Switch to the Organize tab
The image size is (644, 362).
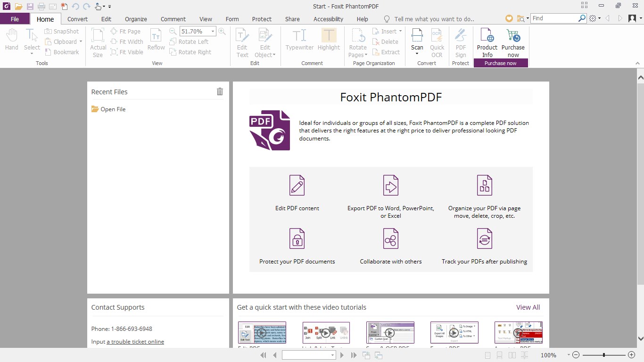click(x=136, y=19)
